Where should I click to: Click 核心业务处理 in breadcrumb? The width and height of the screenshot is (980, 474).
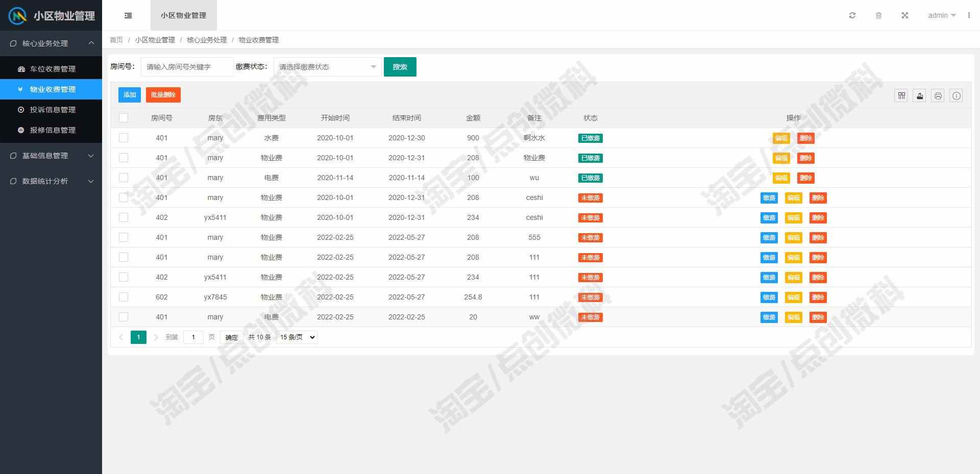pyautogui.click(x=207, y=40)
